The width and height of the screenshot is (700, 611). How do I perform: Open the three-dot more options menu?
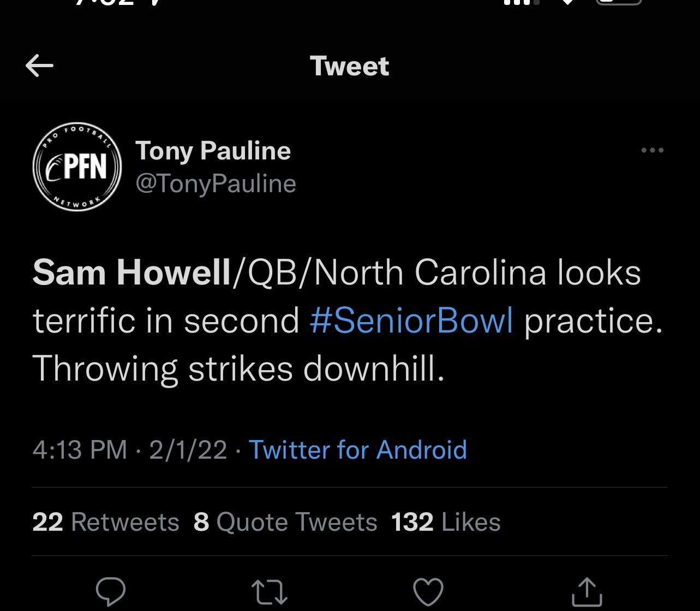653,150
